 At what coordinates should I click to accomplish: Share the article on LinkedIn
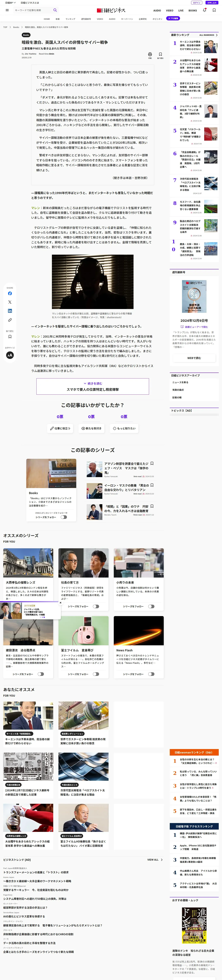click(x=10, y=311)
